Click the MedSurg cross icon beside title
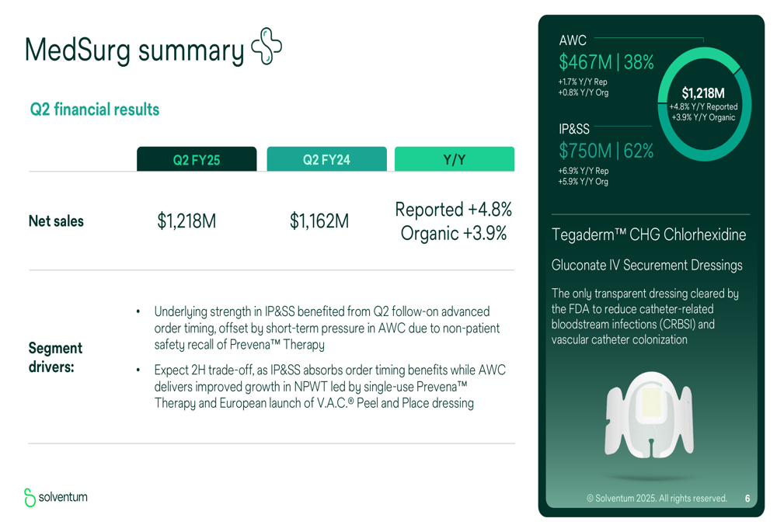Screen dimensions: 777x532 [267, 46]
